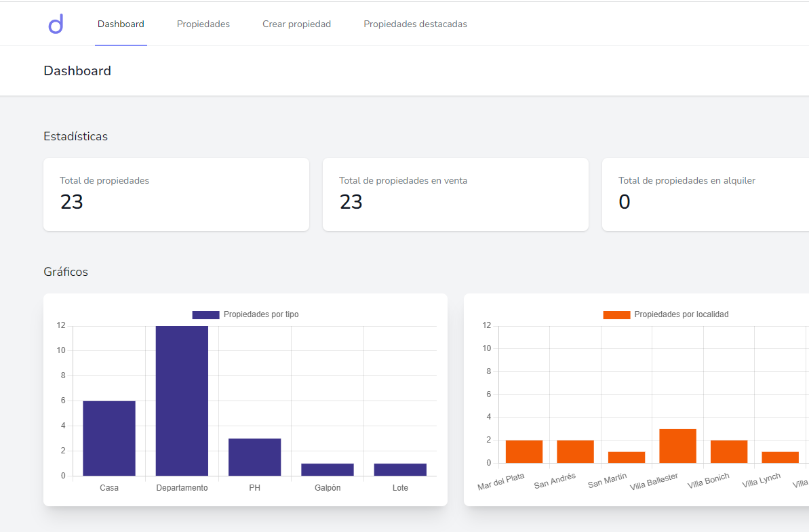This screenshot has width=809, height=532.
Task: Toggle the orange "Propiedades por localidad" legend swatch
Action: click(616, 314)
